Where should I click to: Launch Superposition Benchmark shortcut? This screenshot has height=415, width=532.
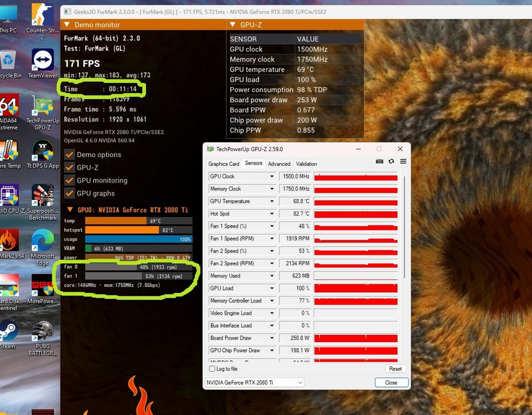[x=43, y=203]
